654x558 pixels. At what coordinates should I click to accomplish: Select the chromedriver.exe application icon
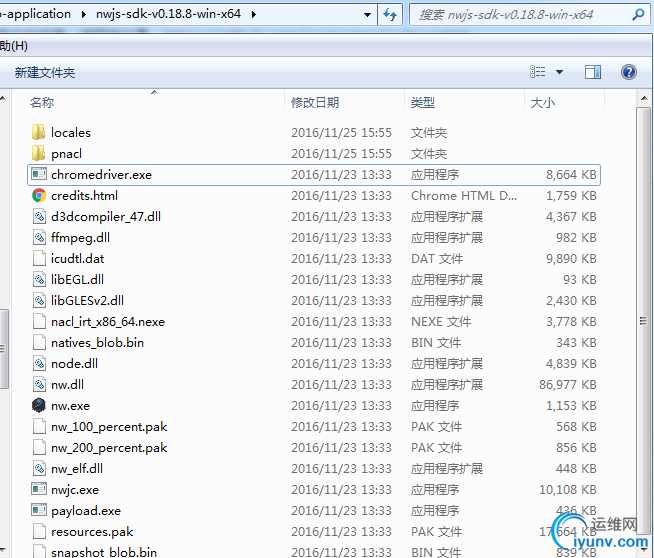(39, 174)
